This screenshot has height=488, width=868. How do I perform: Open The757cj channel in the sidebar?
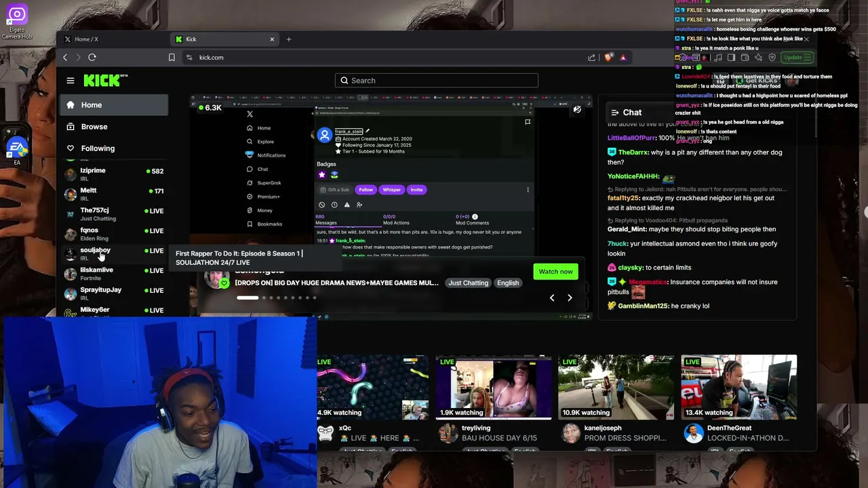[114, 214]
